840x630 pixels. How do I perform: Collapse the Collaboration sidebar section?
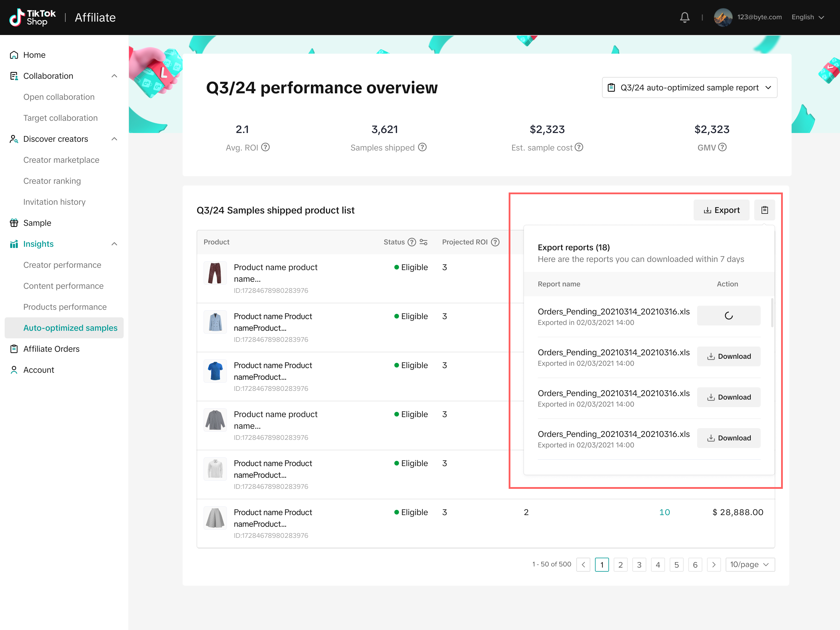(x=114, y=76)
